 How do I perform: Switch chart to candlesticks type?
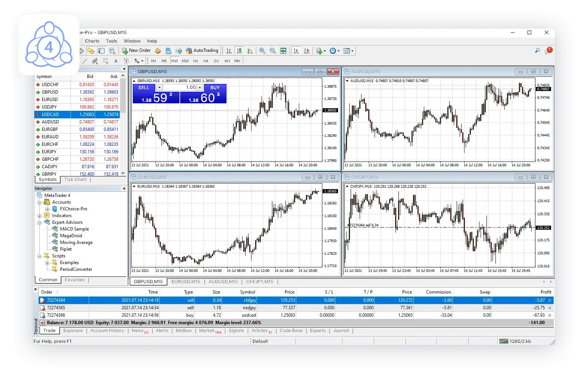click(240, 51)
